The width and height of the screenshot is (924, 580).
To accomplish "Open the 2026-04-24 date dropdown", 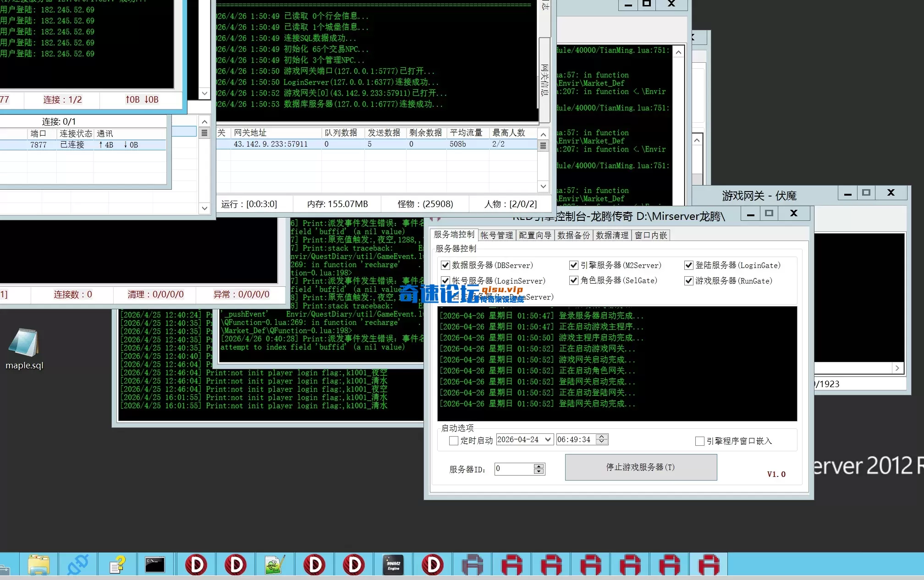I will tap(548, 439).
